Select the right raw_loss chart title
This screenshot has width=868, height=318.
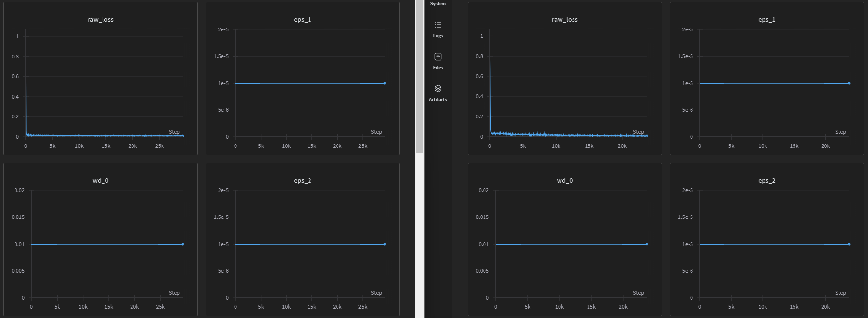coord(565,20)
